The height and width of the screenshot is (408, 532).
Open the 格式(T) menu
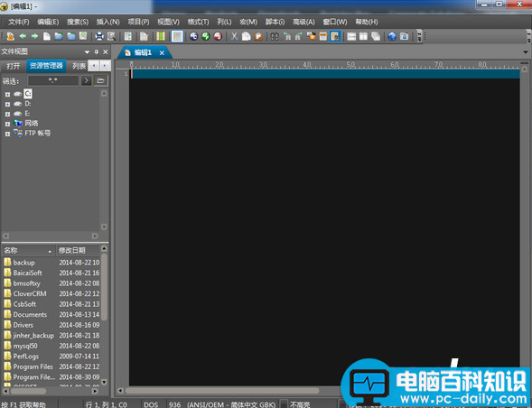coord(198,22)
